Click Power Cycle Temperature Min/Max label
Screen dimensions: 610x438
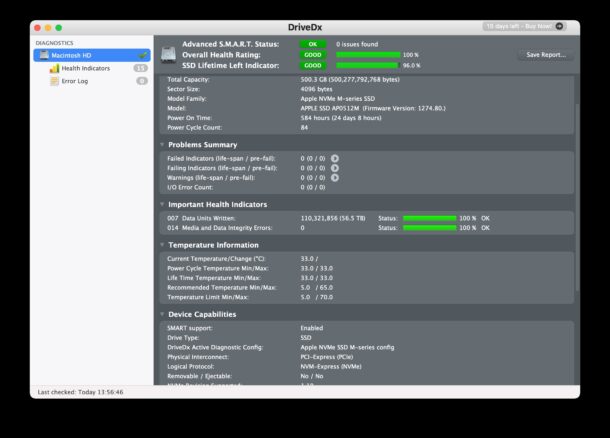[217, 268]
